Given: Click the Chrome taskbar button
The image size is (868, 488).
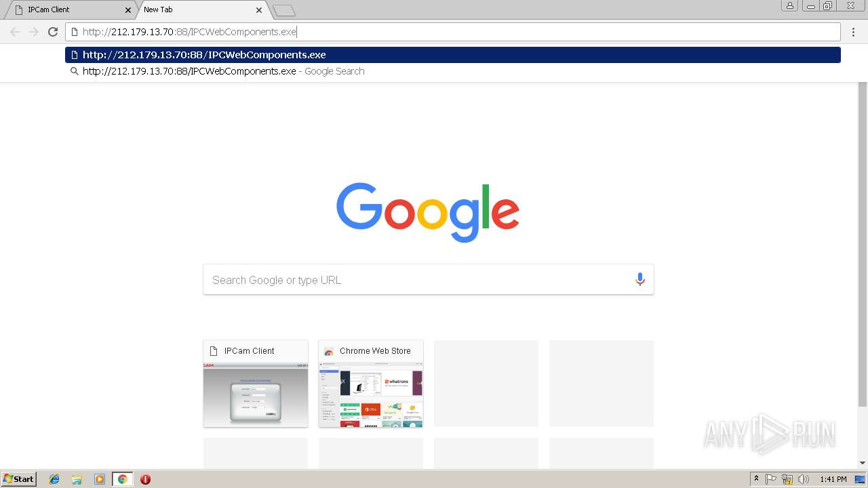Looking at the screenshot, I should coord(122,479).
